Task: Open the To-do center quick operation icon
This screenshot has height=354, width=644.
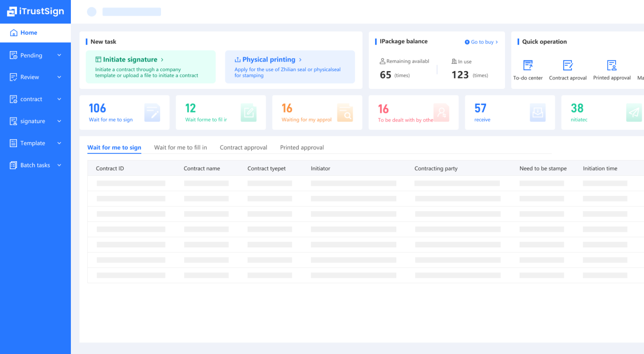Action: point(528,65)
